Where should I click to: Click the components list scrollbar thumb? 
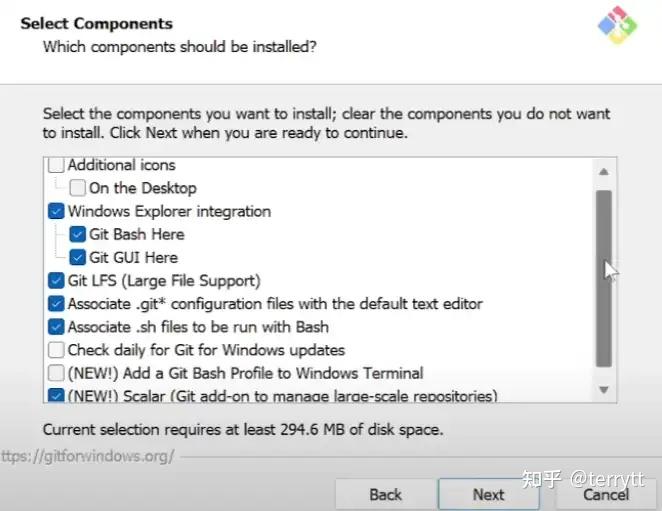coord(604,278)
